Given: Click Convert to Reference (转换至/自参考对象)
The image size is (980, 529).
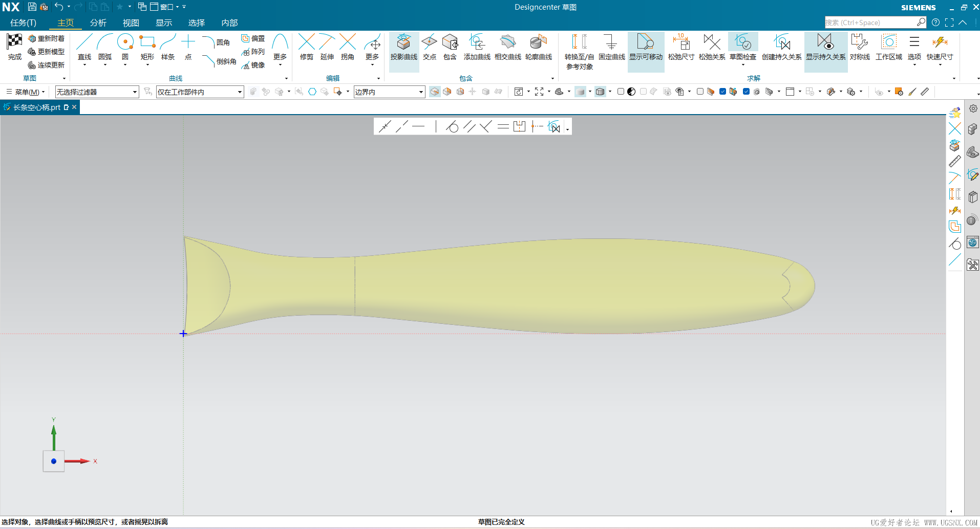Looking at the screenshot, I should click(x=579, y=51).
